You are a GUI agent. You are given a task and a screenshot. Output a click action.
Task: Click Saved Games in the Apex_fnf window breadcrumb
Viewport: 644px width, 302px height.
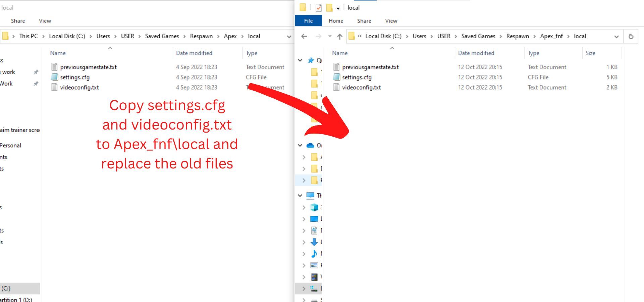click(478, 36)
